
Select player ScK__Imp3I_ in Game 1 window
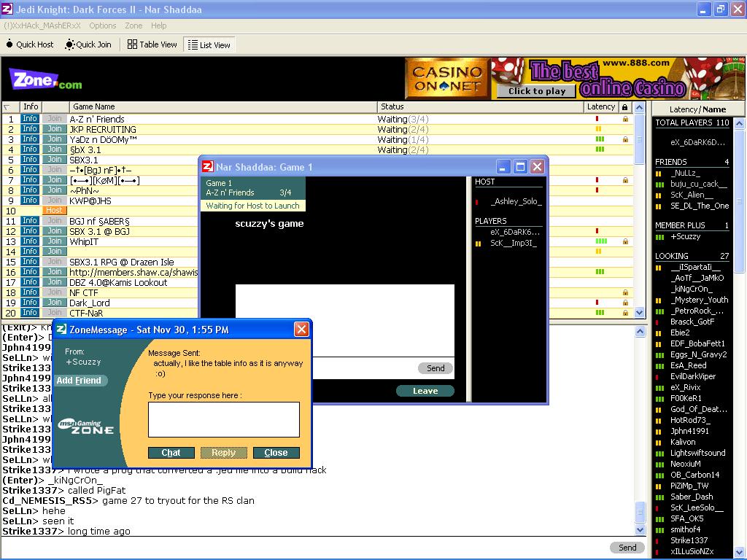tap(514, 244)
